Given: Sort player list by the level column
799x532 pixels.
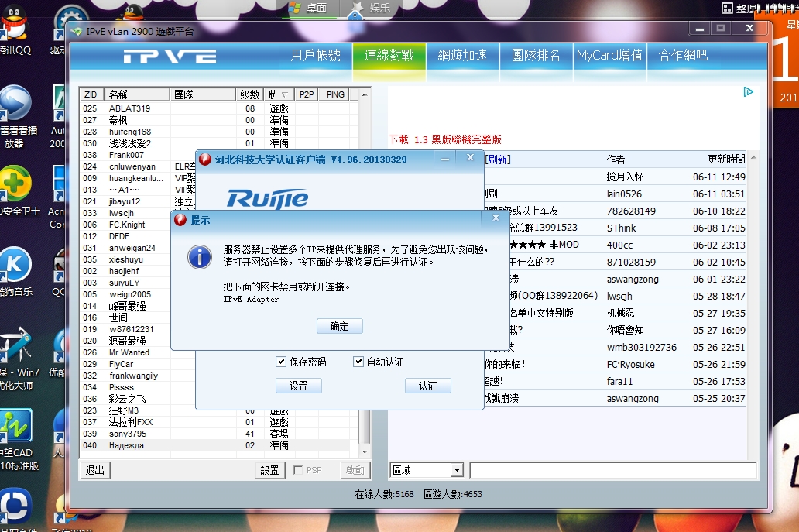Looking at the screenshot, I should 249,94.
